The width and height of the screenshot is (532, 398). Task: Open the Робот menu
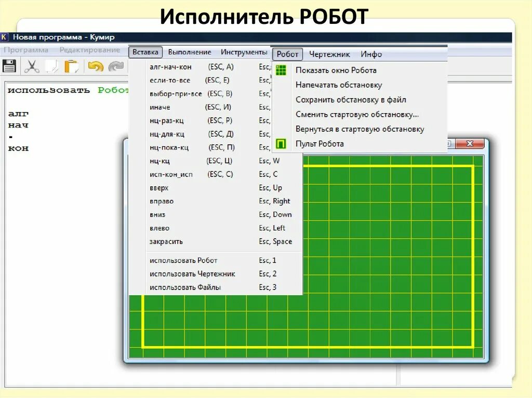pos(287,54)
